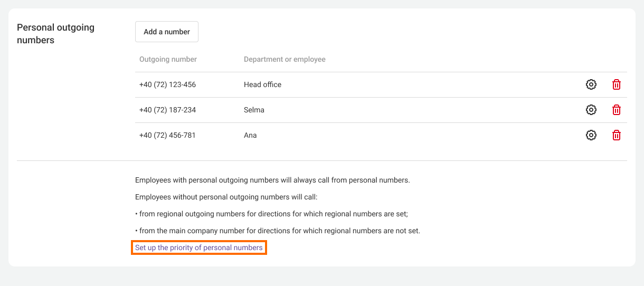Select the +40 (72) 187-234 number
This screenshot has height=286, width=644.
coord(167,110)
